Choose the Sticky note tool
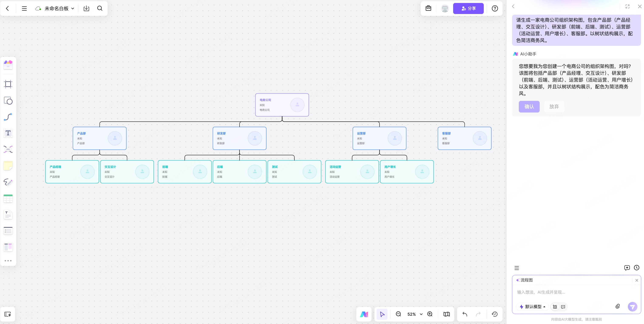The width and height of the screenshot is (644, 324). click(8, 166)
